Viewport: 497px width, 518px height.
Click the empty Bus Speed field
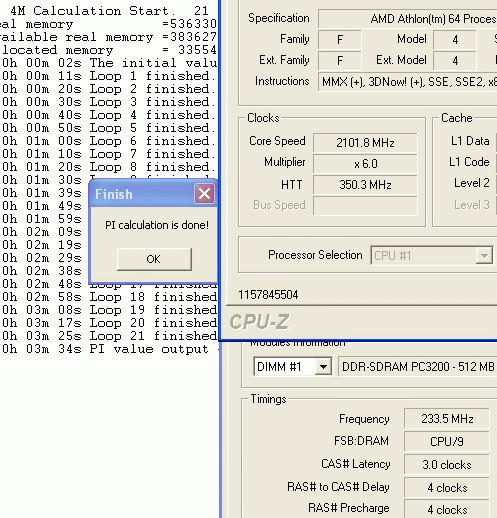pyautogui.click(x=365, y=206)
